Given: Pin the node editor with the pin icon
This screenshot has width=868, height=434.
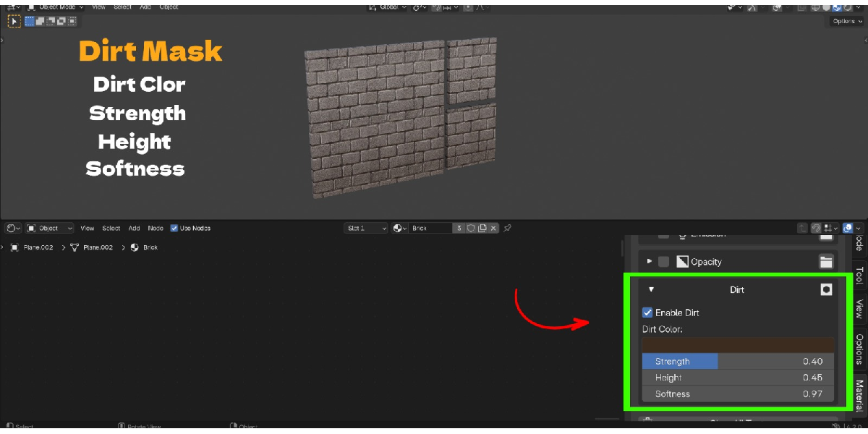Looking at the screenshot, I should [507, 228].
